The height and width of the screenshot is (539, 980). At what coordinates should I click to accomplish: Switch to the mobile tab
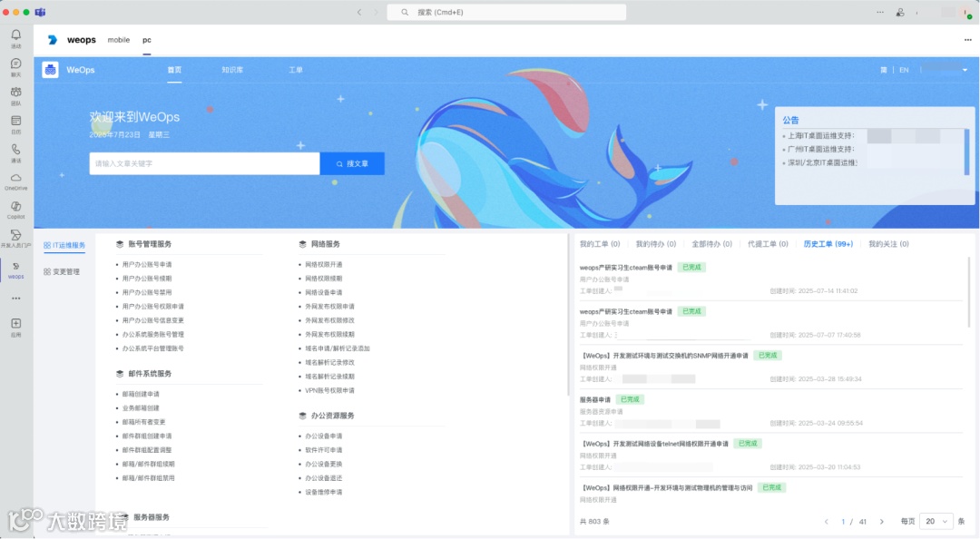click(x=119, y=39)
